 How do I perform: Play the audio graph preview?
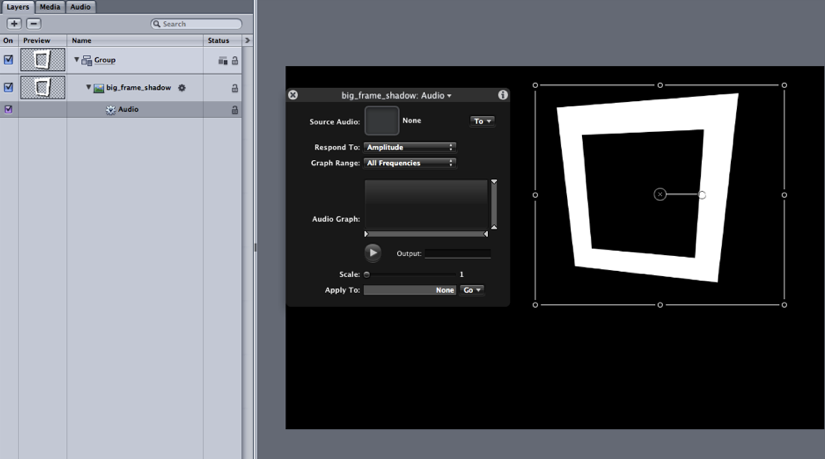tap(373, 253)
